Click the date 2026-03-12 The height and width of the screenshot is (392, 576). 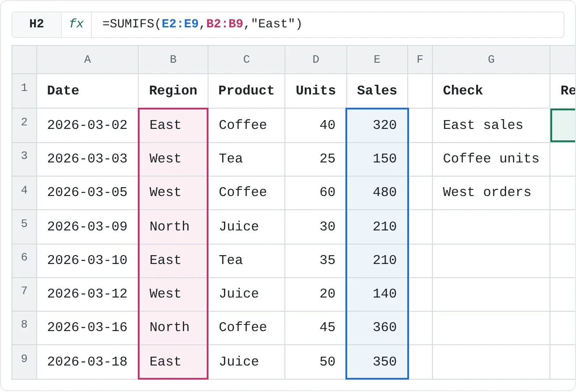click(87, 294)
